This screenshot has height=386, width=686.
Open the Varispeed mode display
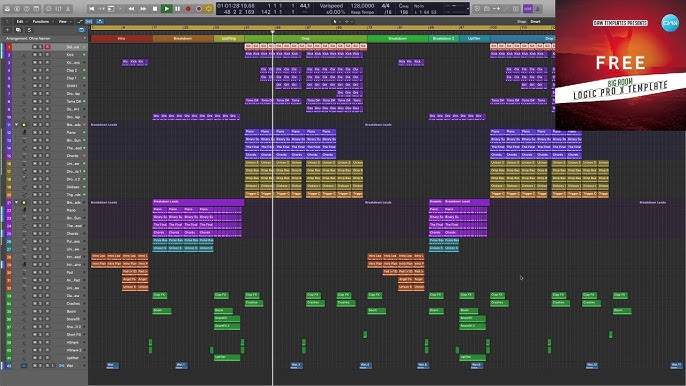[331, 6]
